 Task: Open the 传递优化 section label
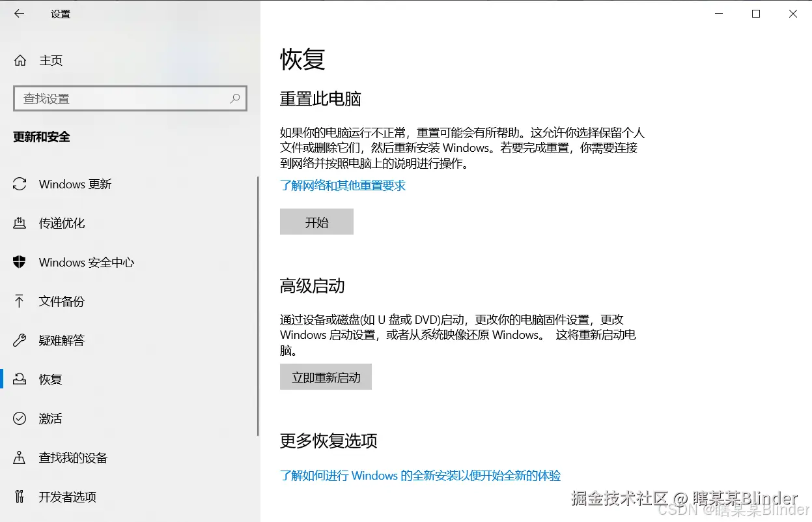tap(62, 224)
